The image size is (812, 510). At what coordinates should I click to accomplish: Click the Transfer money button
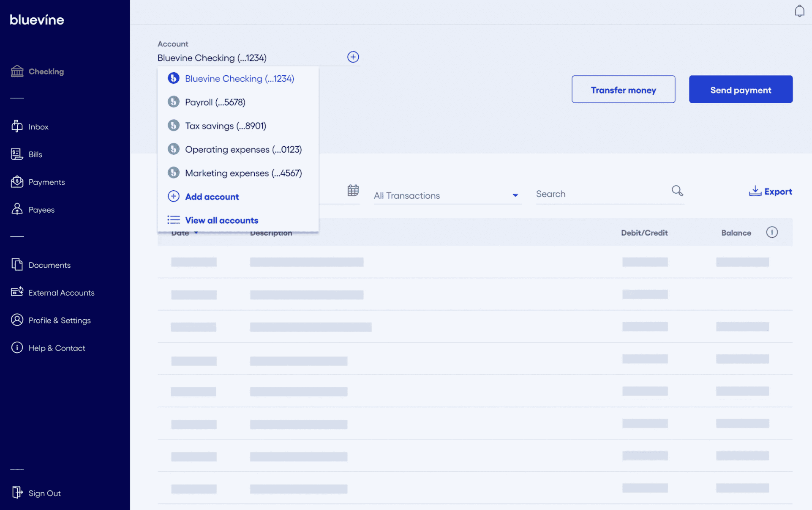tap(623, 90)
